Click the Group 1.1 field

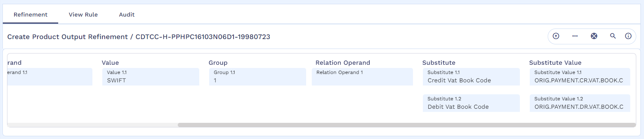pyautogui.click(x=257, y=77)
